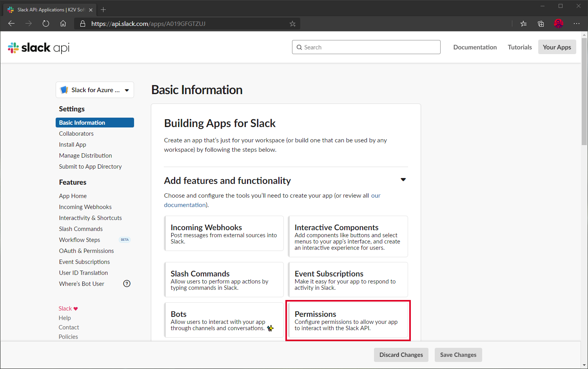Open the Bots feature card

pyautogui.click(x=224, y=320)
